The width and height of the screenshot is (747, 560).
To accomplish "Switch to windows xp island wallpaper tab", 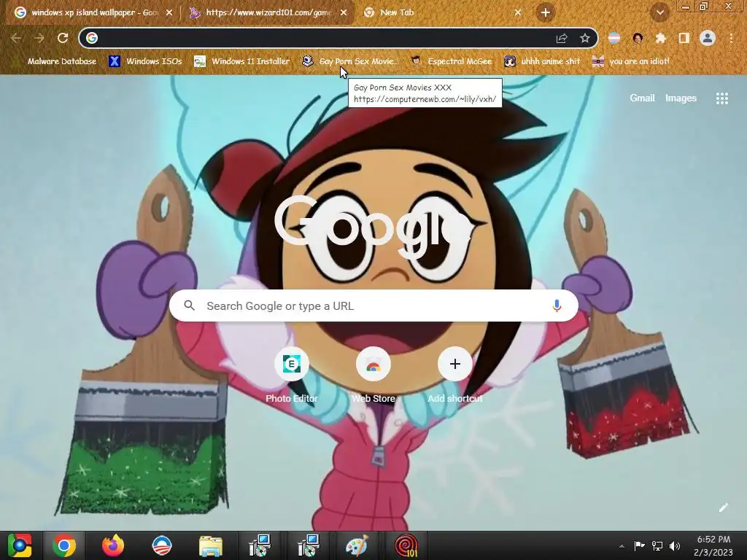I will coord(94,12).
